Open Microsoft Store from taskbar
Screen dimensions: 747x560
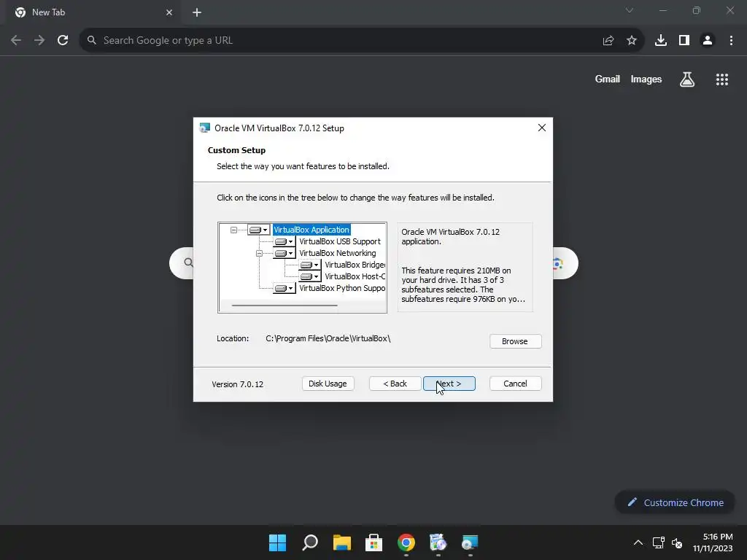point(374,542)
